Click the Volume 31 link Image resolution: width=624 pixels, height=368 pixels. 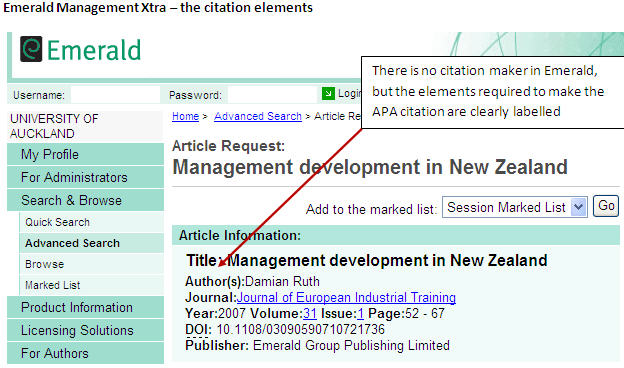click(x=310, y=313)
